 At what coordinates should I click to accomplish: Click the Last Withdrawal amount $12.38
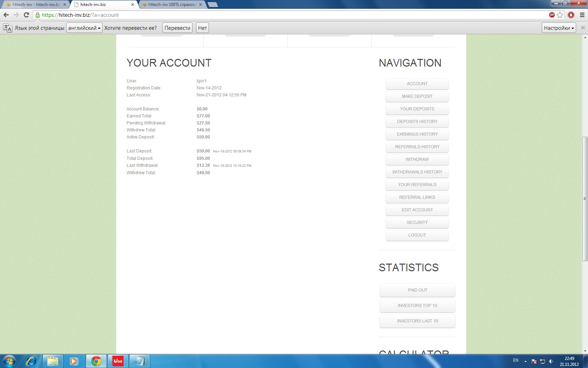click(x=203, y=165)
